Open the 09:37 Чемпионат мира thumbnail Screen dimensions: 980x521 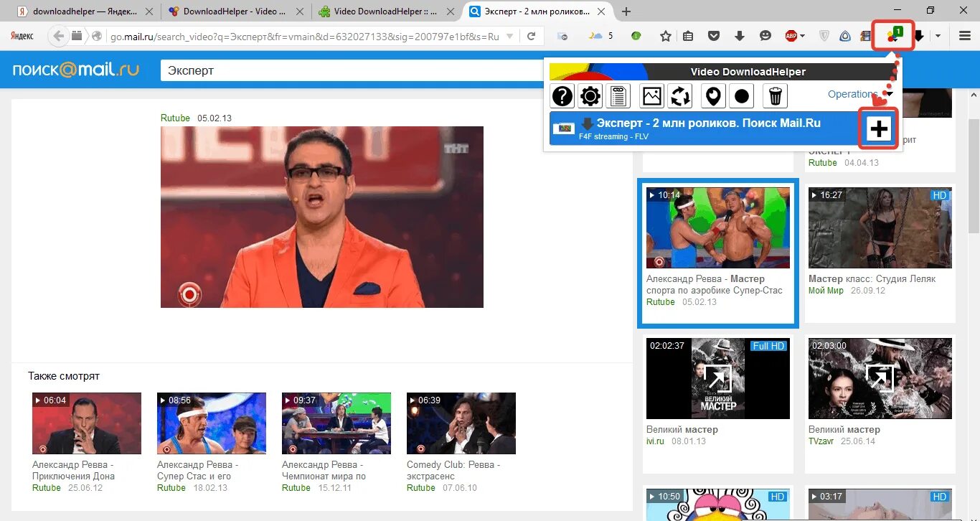tap(336, 423)
